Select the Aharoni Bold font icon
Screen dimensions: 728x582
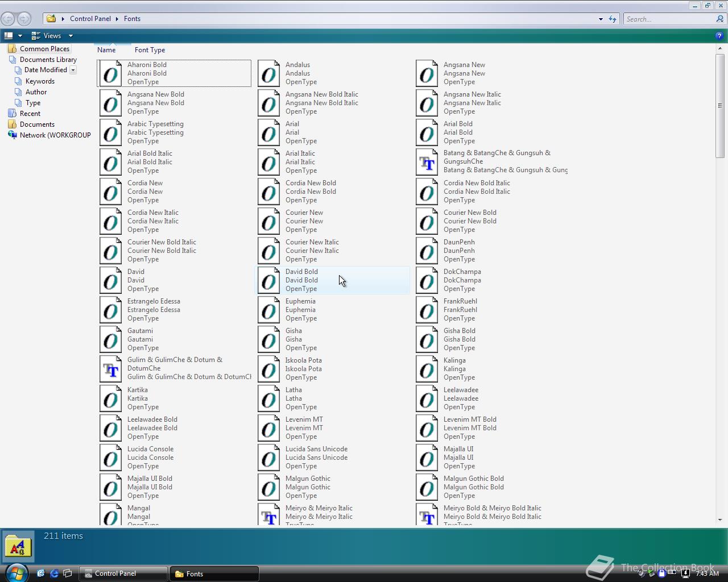111,73
